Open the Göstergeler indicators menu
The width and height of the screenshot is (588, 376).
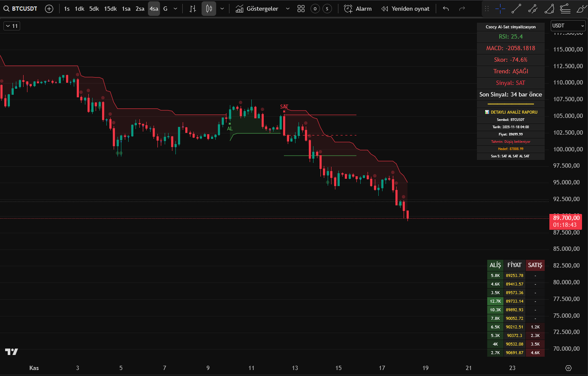point(257,9)
